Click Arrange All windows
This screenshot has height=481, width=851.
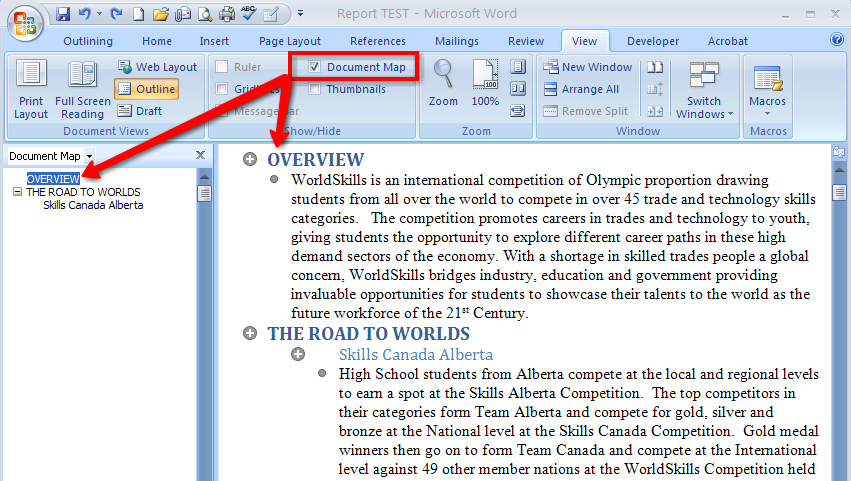pyautogui.click(x=581, y=89)
